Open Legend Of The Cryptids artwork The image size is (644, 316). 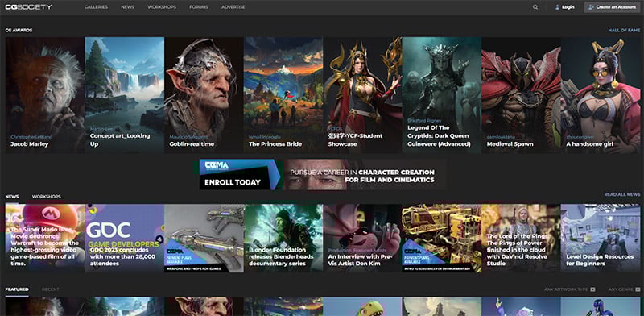(442, 95)
